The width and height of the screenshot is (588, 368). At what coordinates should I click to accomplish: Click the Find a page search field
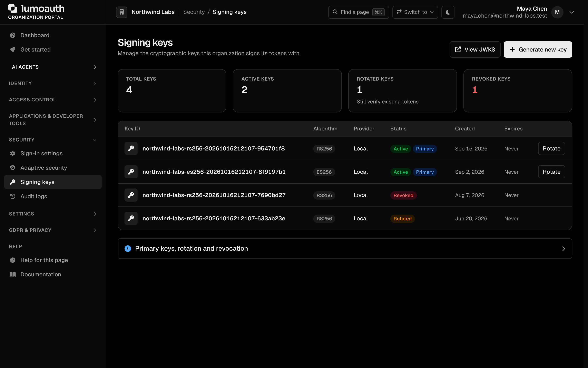point(358,12)
